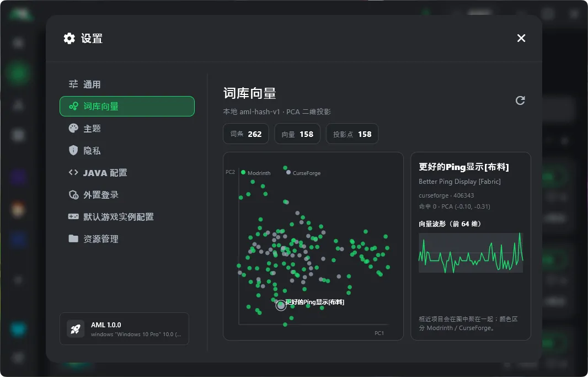Click the PCA (-0.10, -0.31) coordinates line
The image size is (588, 377).
[x=455, y=206]
